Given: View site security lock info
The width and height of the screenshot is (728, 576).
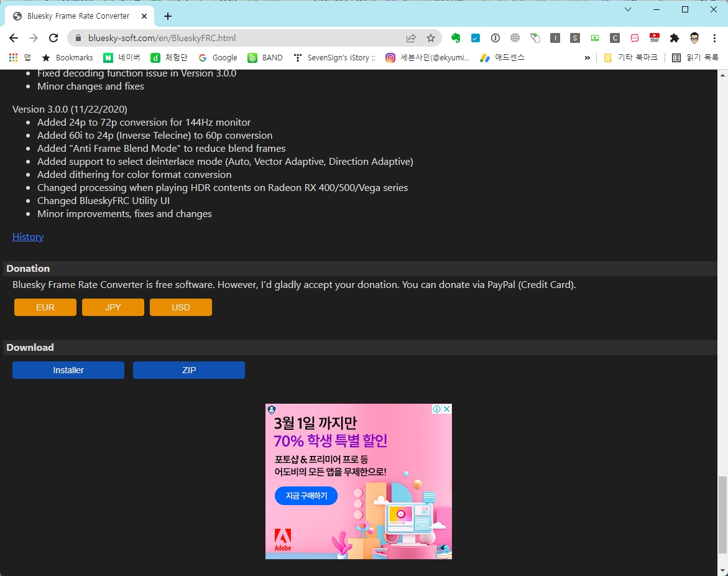Looking at the screenshot, I should tap(78, 38).
